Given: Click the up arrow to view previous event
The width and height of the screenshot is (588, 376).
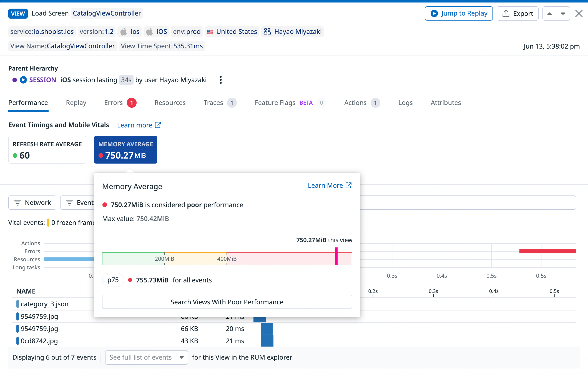Looking at the screenshot, I should tap(549, 13).
